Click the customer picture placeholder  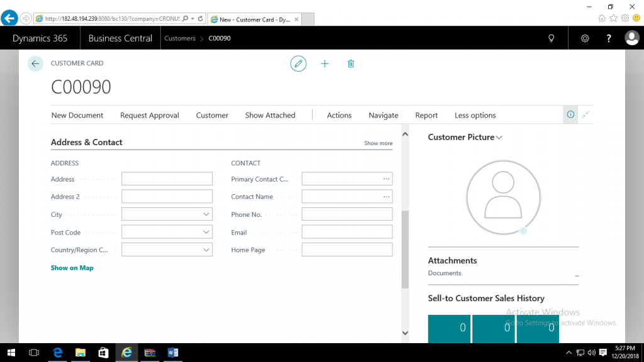503,197
